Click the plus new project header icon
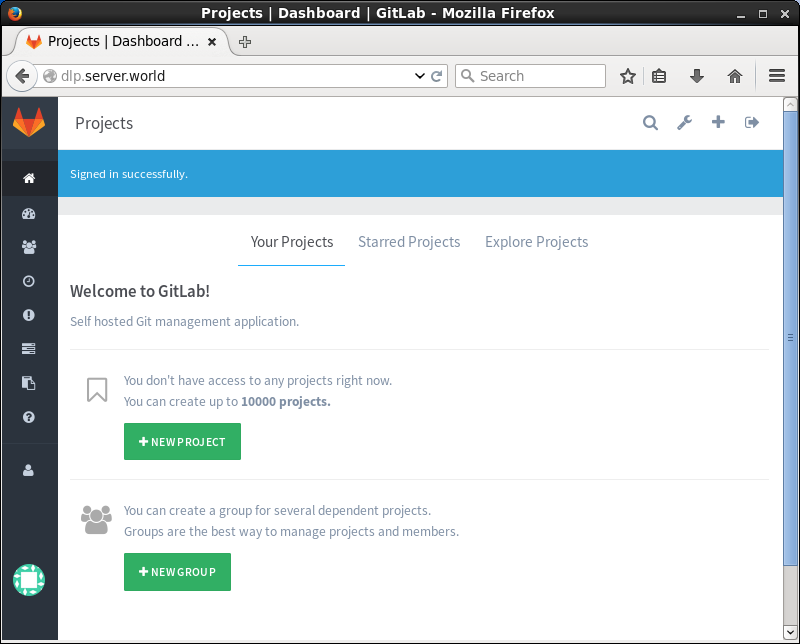This screenshot has width=800, height=644. [x=718, y=122]
